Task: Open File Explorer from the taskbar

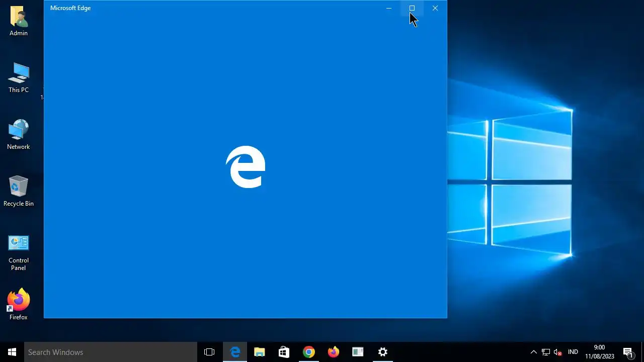Action: coord(259,352)
